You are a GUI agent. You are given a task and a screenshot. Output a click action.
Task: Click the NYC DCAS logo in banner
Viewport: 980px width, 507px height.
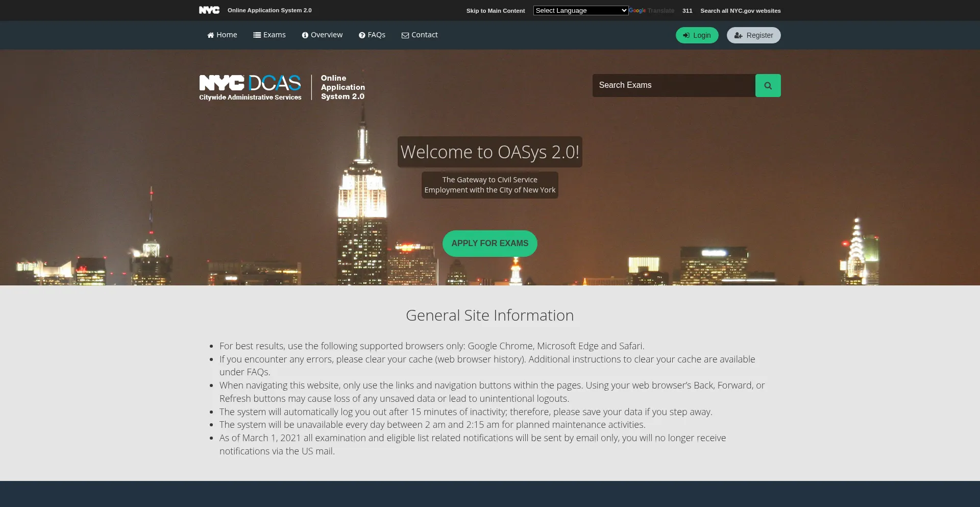250,87
